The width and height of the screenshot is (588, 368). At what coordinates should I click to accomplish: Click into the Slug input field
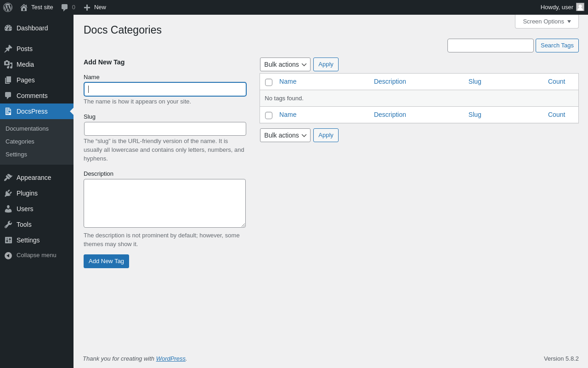(165, 129)
